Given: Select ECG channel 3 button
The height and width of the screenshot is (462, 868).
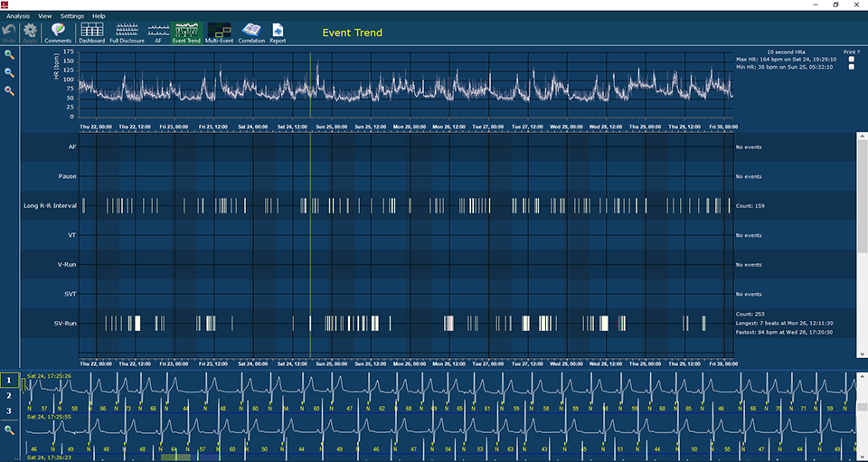Looking at the screenshot, I should (9, 411).
